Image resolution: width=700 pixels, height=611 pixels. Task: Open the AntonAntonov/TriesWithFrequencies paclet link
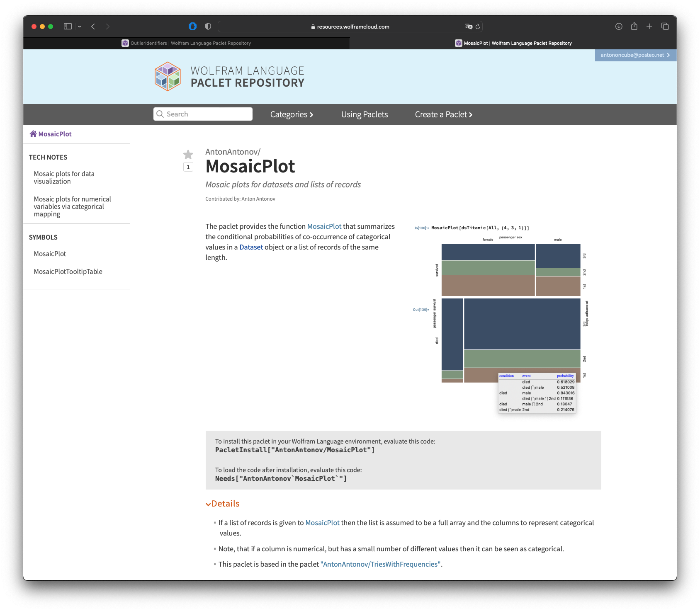(381, 564)
